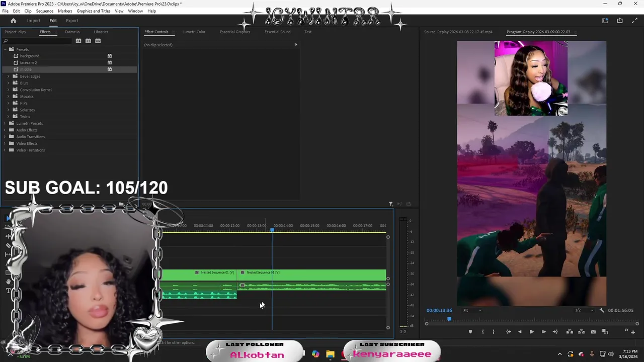Switch to the Frame.io tab
Screen dimensions: 644x362
point(72,32)
